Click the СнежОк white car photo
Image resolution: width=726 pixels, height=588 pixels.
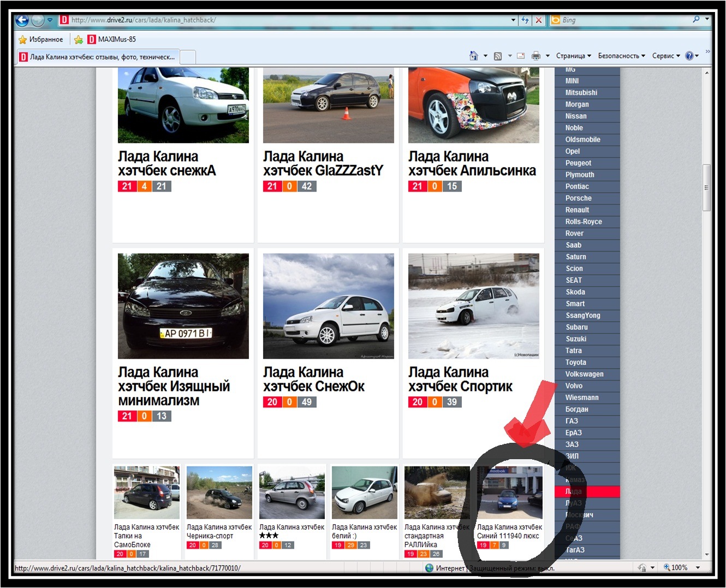coord(329,306)
